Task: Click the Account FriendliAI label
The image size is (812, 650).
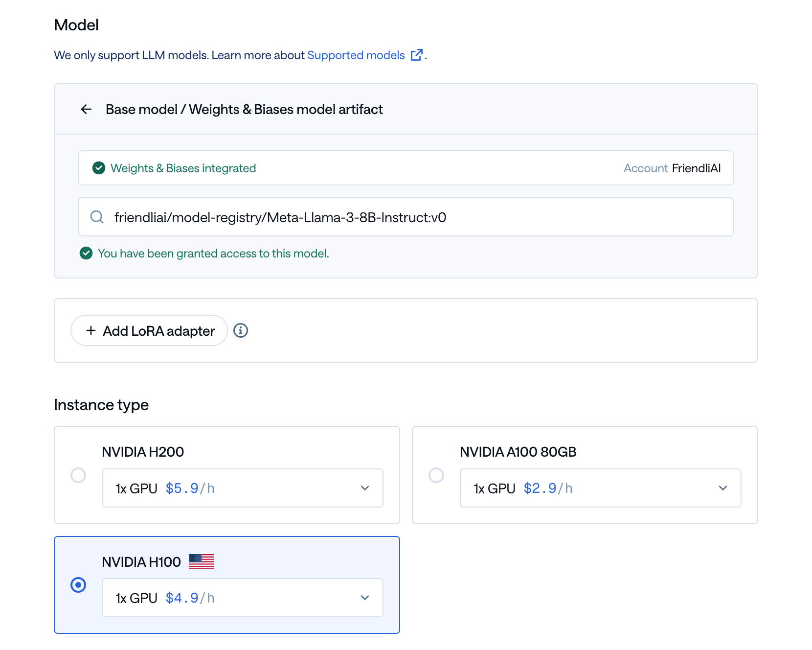Action: 672,168
